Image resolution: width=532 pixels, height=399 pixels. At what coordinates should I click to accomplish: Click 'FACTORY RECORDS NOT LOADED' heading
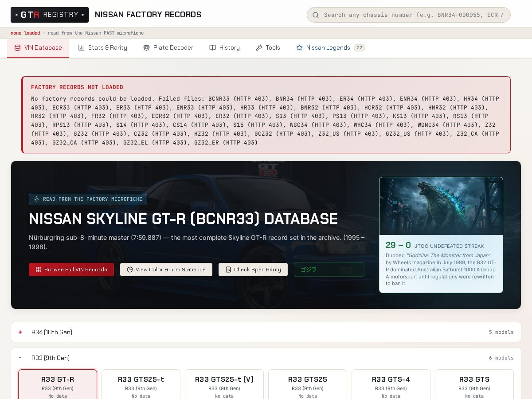point(77,87)
